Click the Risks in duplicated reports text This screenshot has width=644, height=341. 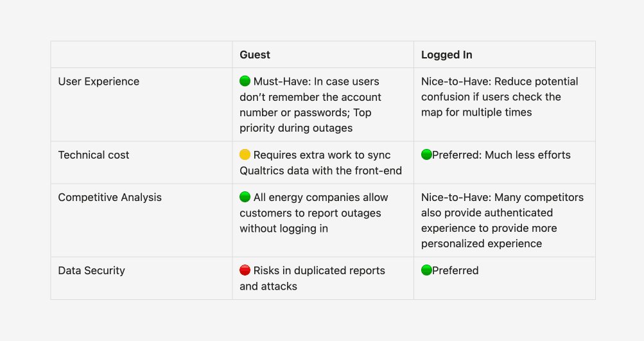click(319, 270)
